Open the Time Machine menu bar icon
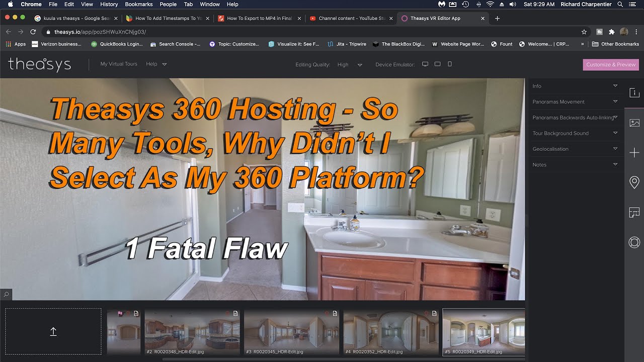 click(x=465, y=4)
